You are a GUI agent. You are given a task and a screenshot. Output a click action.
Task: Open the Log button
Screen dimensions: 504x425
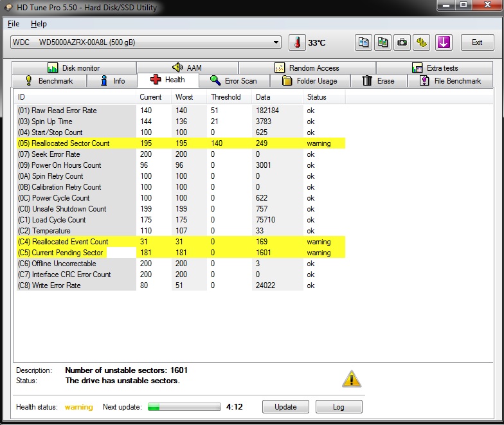[338, 406]
